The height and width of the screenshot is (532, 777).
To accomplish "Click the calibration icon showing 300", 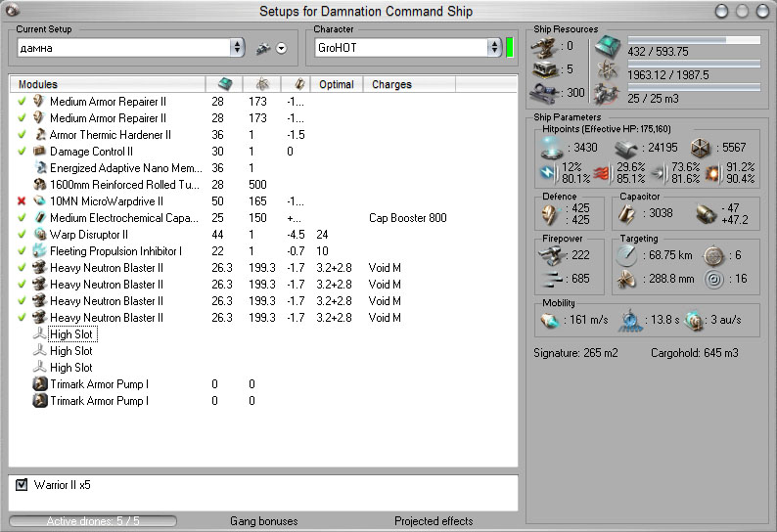I will (x=545, y=93).
